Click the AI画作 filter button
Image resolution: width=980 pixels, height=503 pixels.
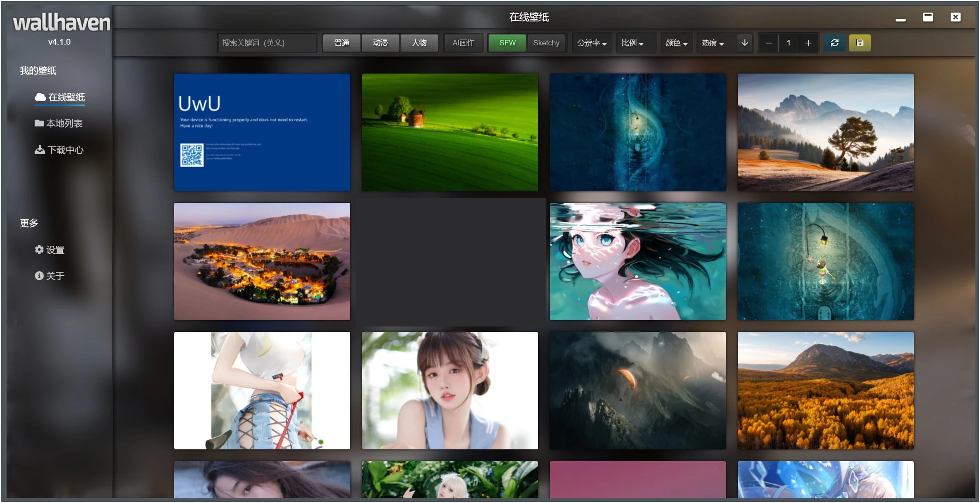coord(463,43)
